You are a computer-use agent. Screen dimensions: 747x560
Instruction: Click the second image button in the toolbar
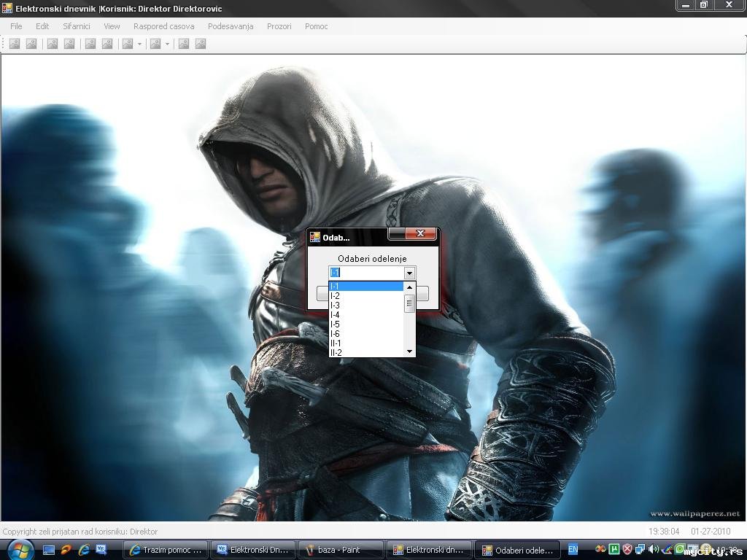pos(31,44)
